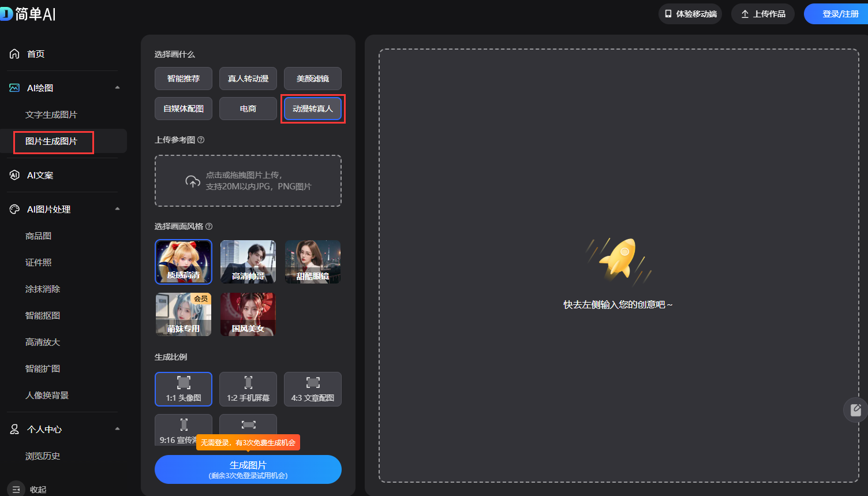868x496 pixels.
Task: Collapse the AI图片处理 section arrow
Action: [118, 209]
